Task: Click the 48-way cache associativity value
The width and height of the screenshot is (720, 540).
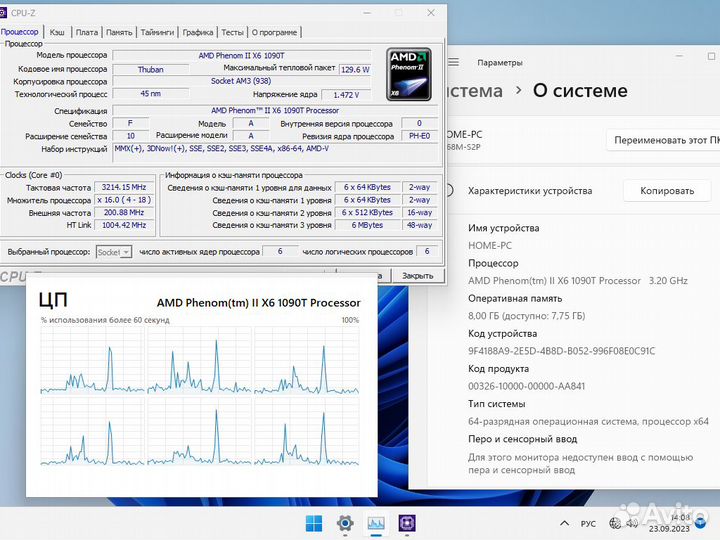Action: (420, 225)
